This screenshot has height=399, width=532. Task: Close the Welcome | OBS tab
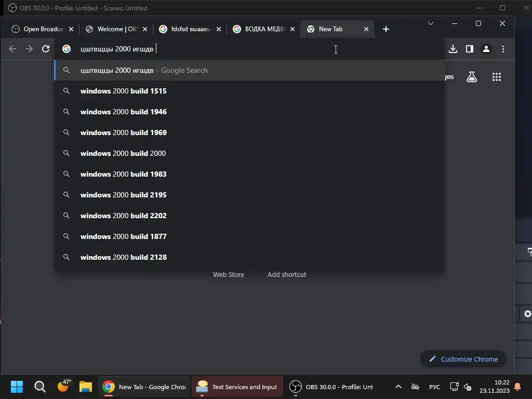coord(145,29)
